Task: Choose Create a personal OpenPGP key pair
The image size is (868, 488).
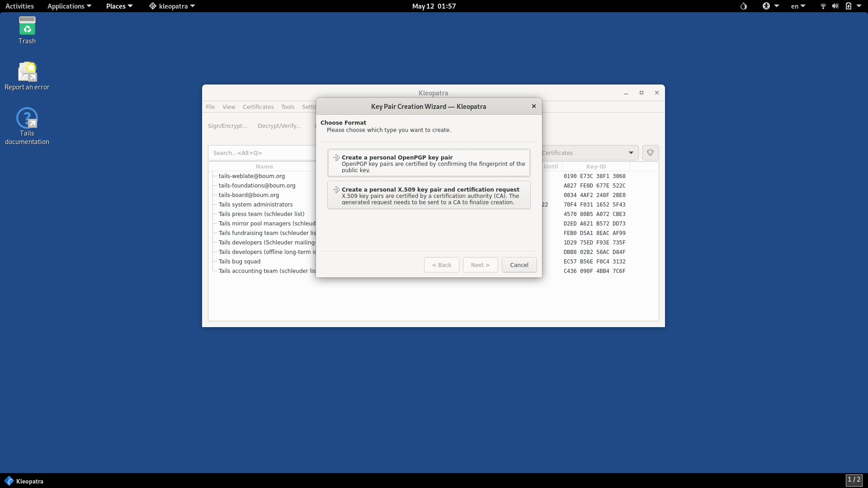Action: [429, 163]
